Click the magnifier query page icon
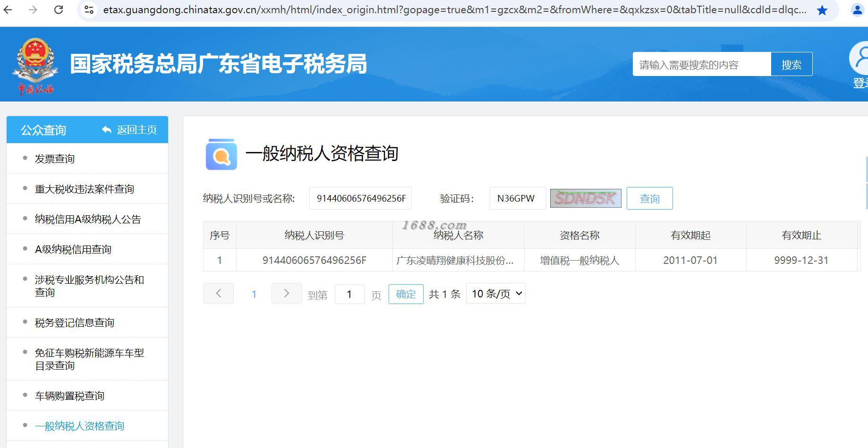 click(221, 154)
